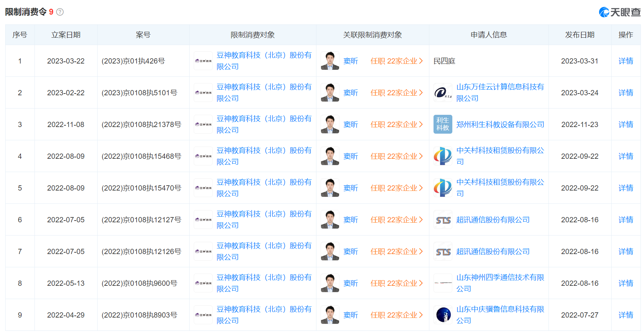Click 山东万佳云计算 company logo icon
Viewport: 644px width, 335px height.
[443, 92]
